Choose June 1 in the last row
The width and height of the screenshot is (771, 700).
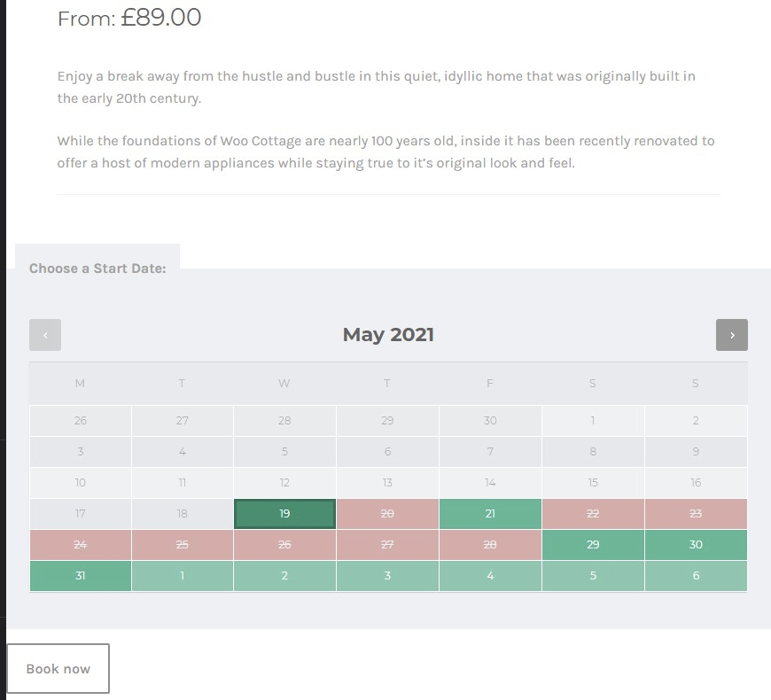pyautogui.click(x=183, y=576)
